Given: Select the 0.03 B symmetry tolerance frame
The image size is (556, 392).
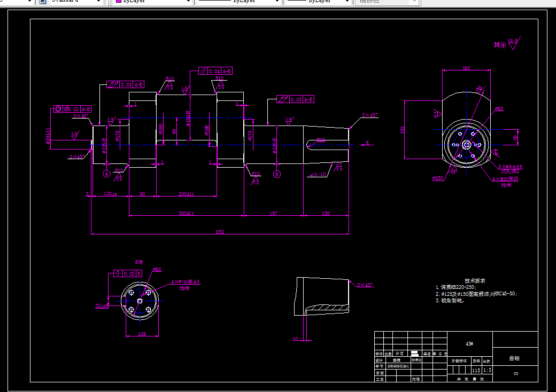Looking at the screenshot, I should tap(128, 274).
